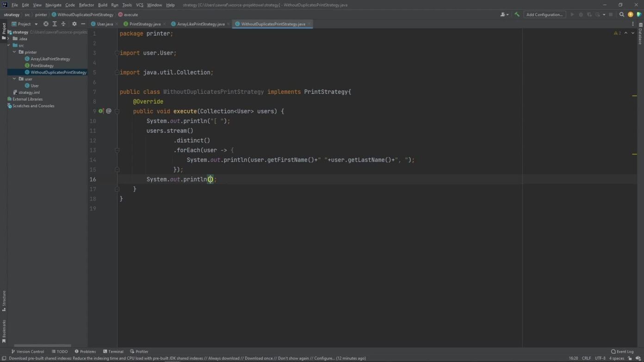Click the tool windows quick access icon at bottom-left
The height and width of the screenshot is (362, 644).
(4, 358)
